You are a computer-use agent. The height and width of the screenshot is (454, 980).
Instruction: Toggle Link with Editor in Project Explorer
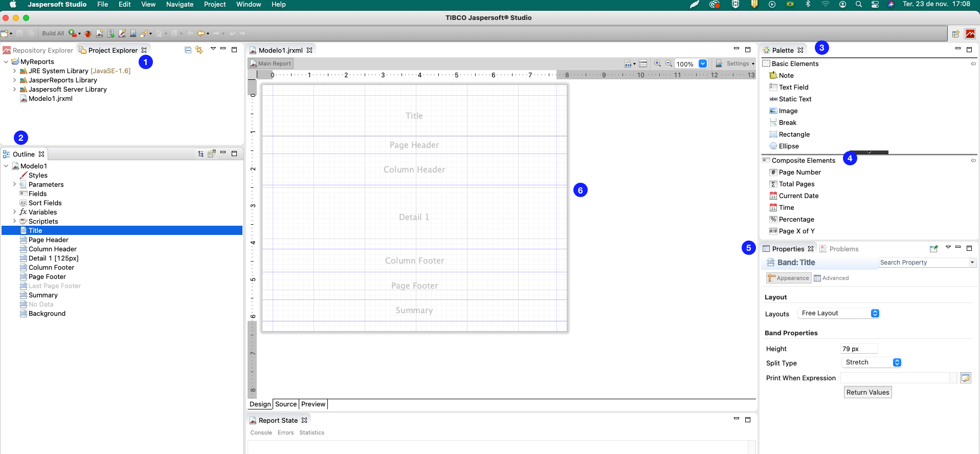[199, 50]
